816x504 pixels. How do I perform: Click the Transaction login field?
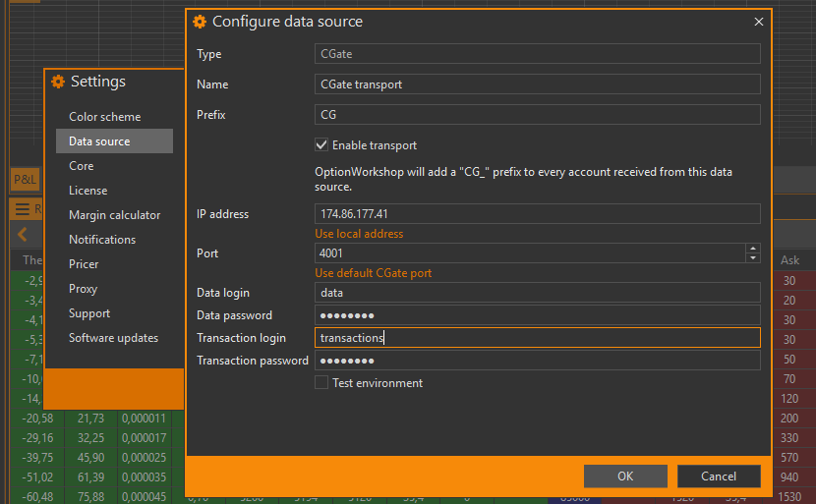click(x=537, y=338)
